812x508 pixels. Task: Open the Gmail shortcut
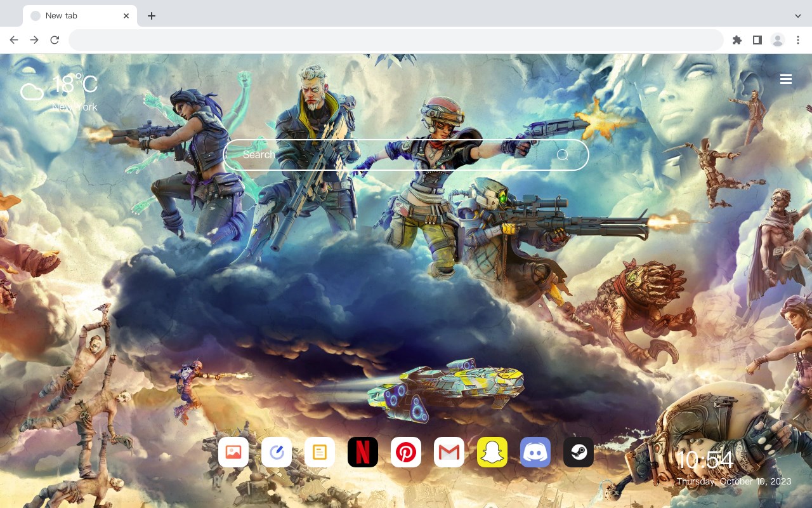click(449, 452)
